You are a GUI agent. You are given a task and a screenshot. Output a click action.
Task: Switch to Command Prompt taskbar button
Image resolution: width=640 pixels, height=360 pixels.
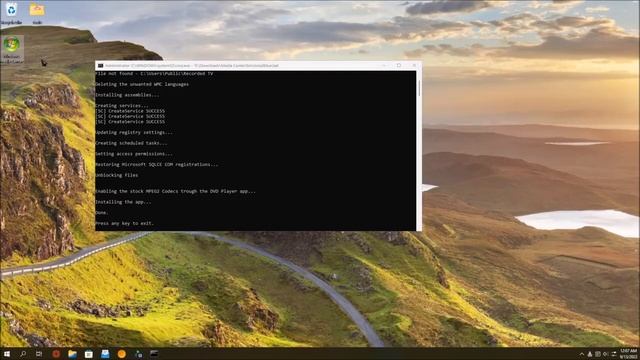tap(154, 354)
